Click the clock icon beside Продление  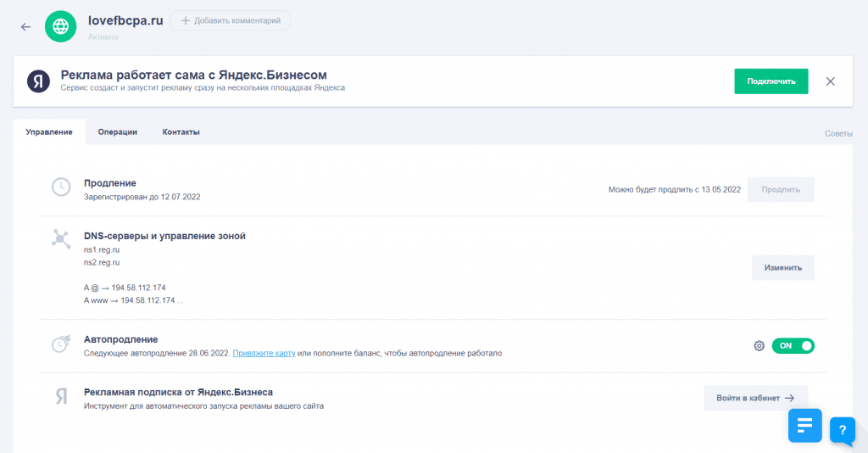point(61,187)
